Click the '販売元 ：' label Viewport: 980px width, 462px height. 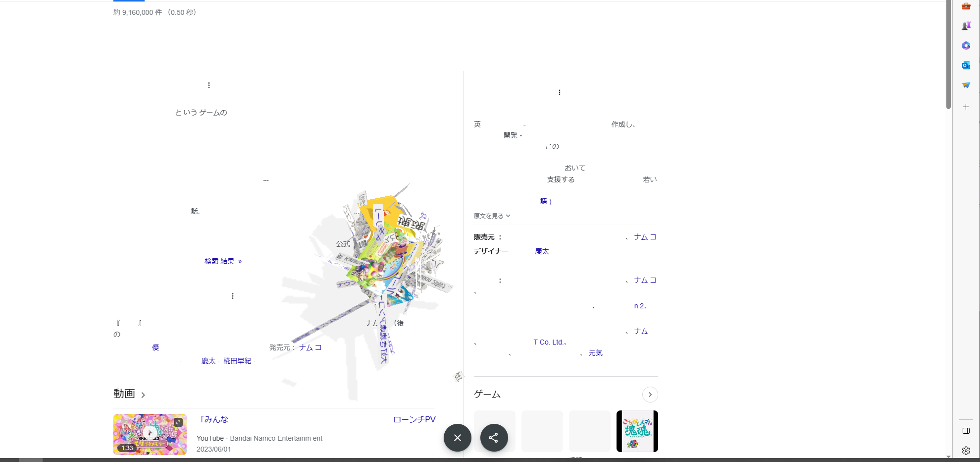(x=488, y=237)
